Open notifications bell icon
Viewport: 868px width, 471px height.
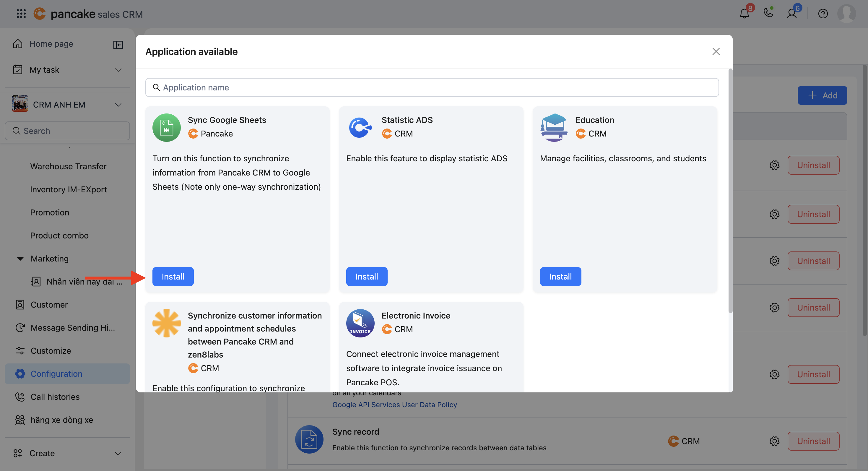744,14
